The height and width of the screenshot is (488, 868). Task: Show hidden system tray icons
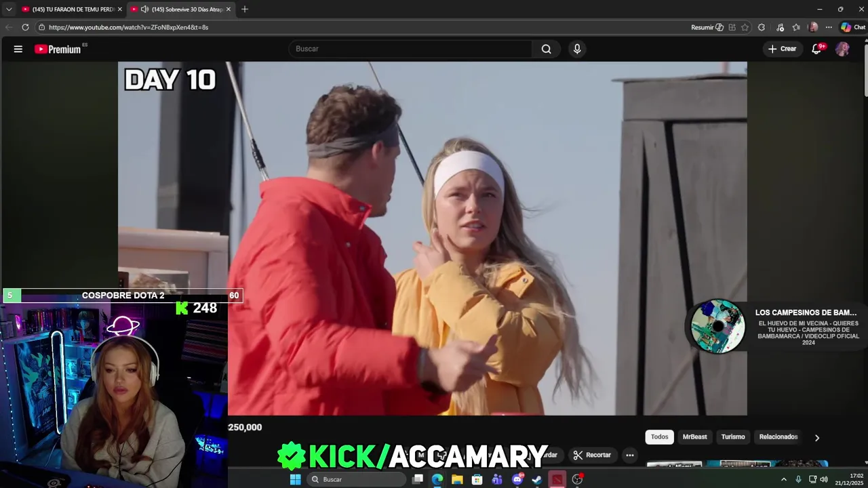[784, 479]
